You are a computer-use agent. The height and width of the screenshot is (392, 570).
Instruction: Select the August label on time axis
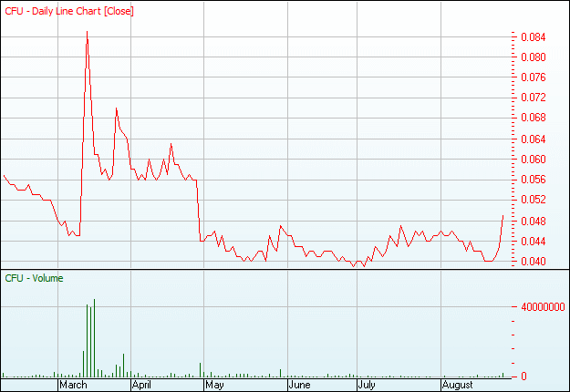[457, 385]
